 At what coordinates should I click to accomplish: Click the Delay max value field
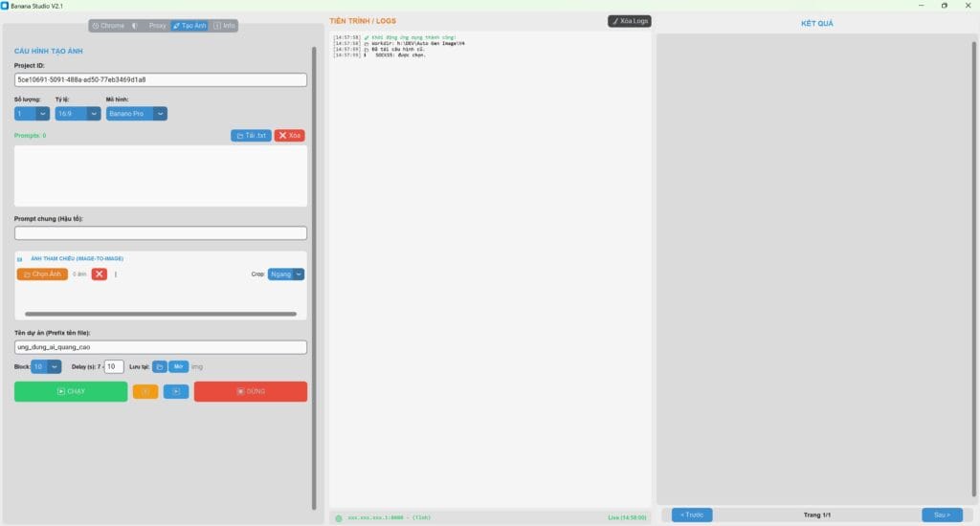[113, 366]
